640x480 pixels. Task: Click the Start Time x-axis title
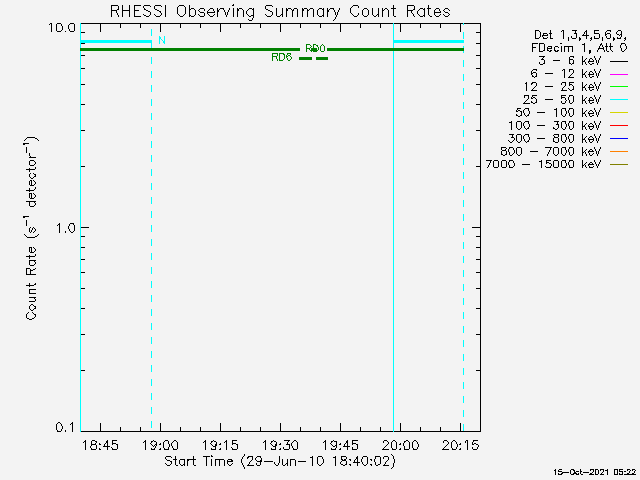(x=280, y=461)
